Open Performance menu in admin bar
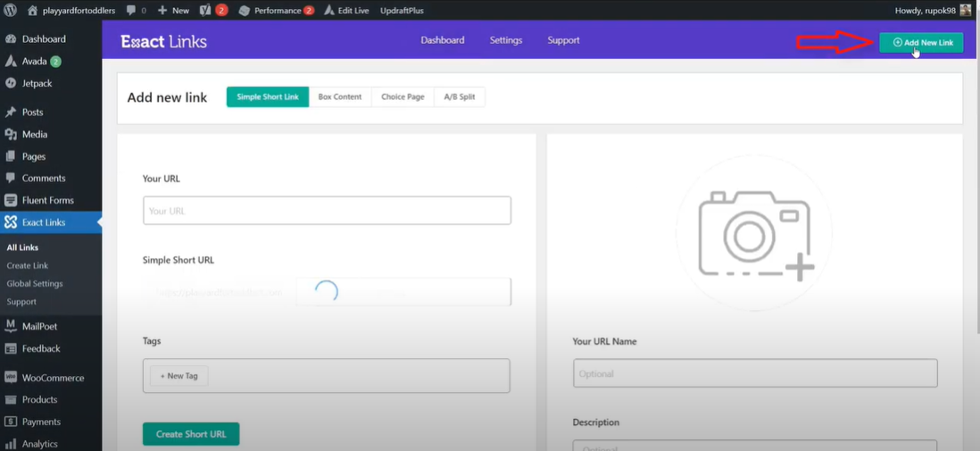Viewport: 980px width, 451px height. 277,10
